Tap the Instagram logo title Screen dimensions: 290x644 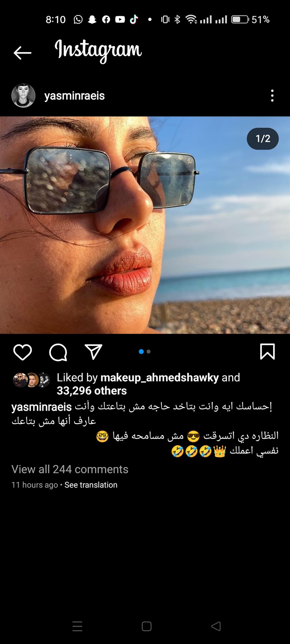coord(98,51)
